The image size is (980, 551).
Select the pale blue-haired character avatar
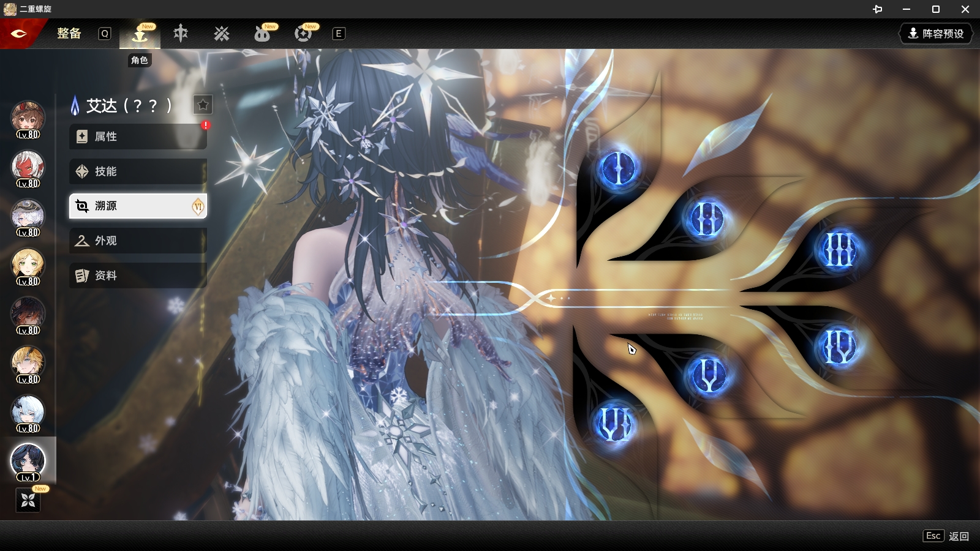pos(28,413)
